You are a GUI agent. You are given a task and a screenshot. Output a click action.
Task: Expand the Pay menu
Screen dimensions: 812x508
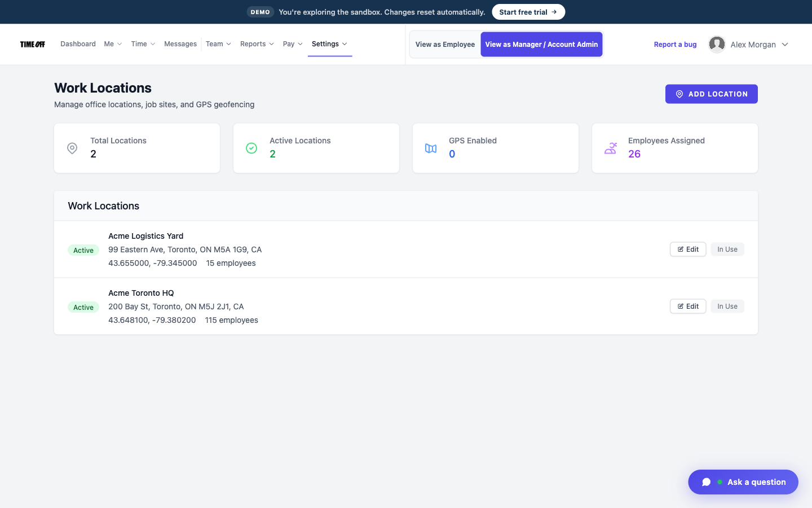[293, 44]
